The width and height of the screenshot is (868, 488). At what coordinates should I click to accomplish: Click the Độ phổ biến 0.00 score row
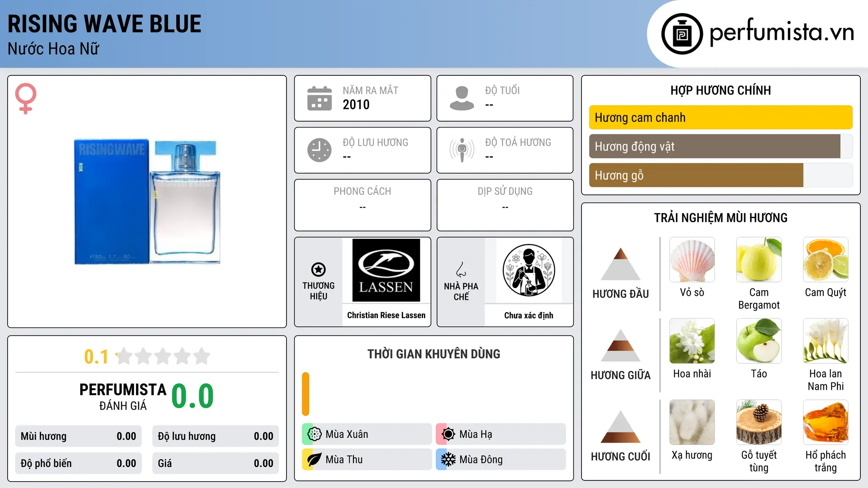point(78,463)
